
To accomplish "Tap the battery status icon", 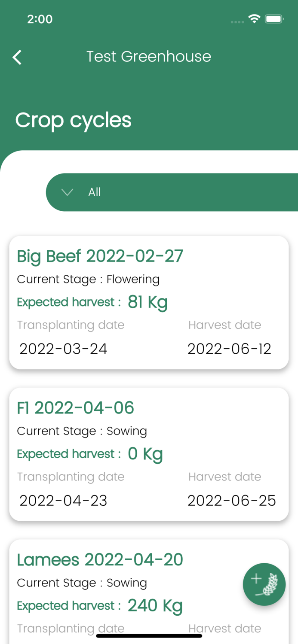I will point(274,19).
